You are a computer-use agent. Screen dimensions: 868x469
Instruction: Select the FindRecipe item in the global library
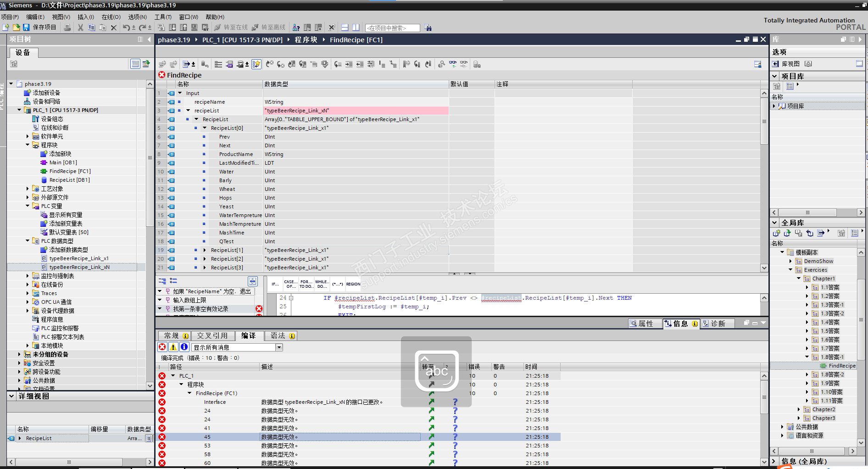pos(842,366)
